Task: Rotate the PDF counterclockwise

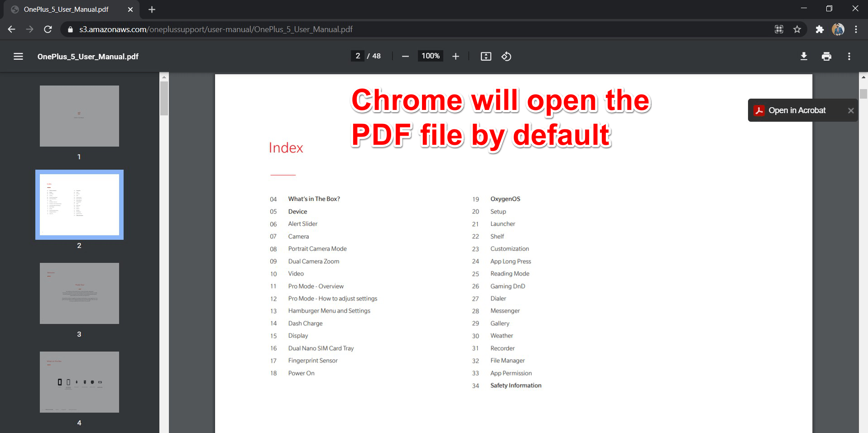Action: click(506, 57)
